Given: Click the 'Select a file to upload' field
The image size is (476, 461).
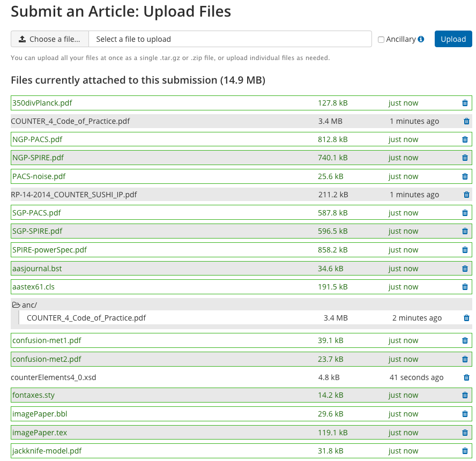Looking at the screenshot, I should [x=230, y=39].
